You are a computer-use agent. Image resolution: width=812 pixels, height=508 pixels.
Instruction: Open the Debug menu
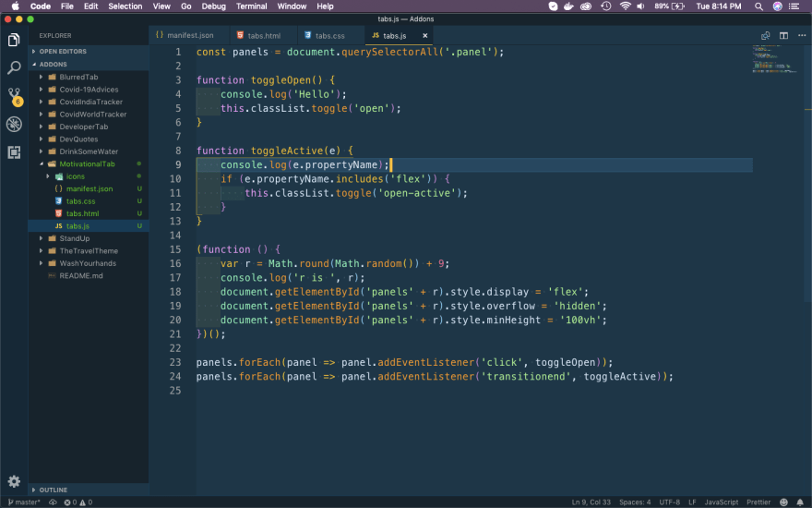click(x=213, y=6)
